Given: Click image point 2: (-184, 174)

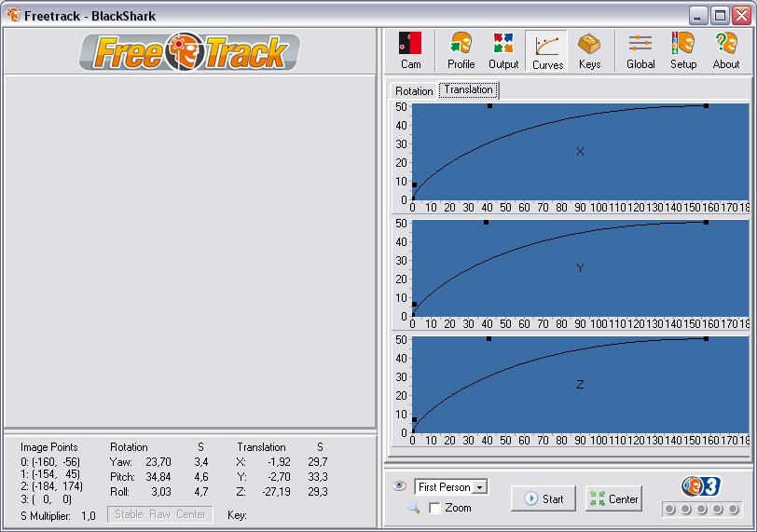Looking at the screenshot, I should (x=51, y=485).
